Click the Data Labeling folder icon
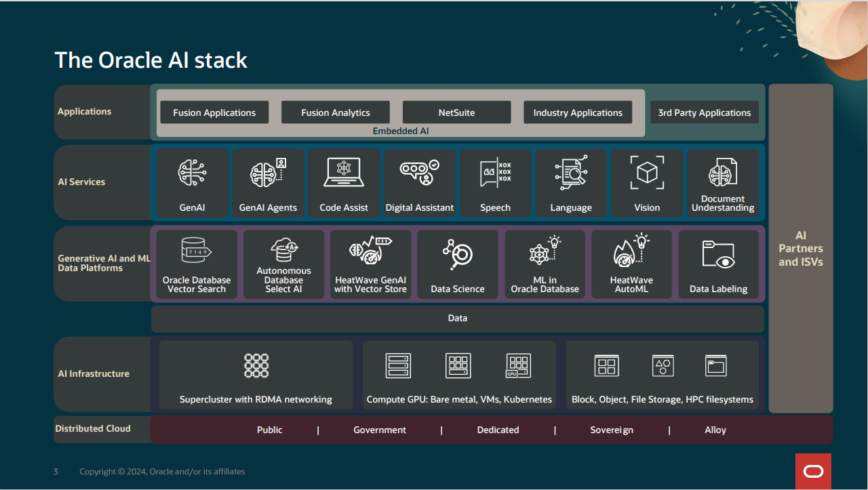This screenshot has height=490, width=868. click(719, 255)
